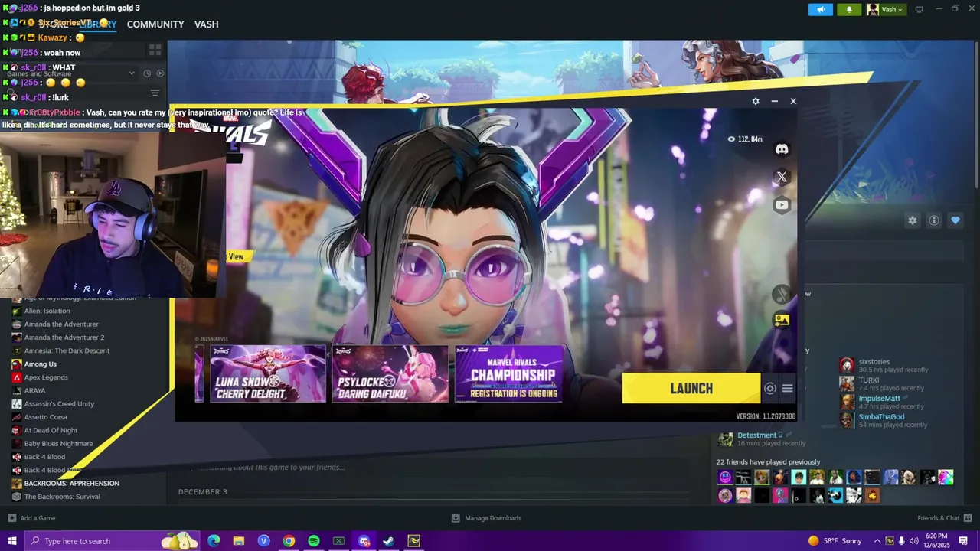Show hidden system tray icons
Image resolution: width=980 pixels, height=551 pixels.
877,541
